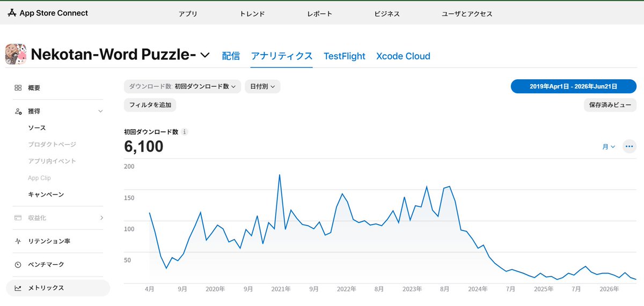
Task: Click the ベンチマーク clock icon
Action: click(x=18, y=265)
